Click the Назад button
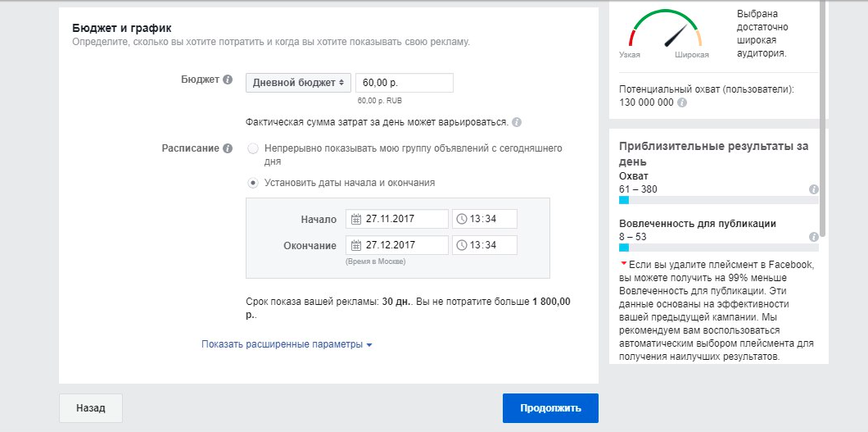The height and width of the screenshot is (432, 868). 91,407
